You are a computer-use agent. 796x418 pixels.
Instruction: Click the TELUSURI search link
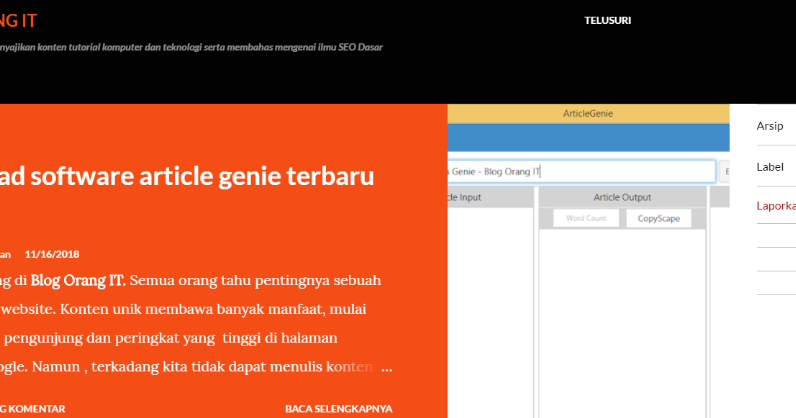[607, 21]
